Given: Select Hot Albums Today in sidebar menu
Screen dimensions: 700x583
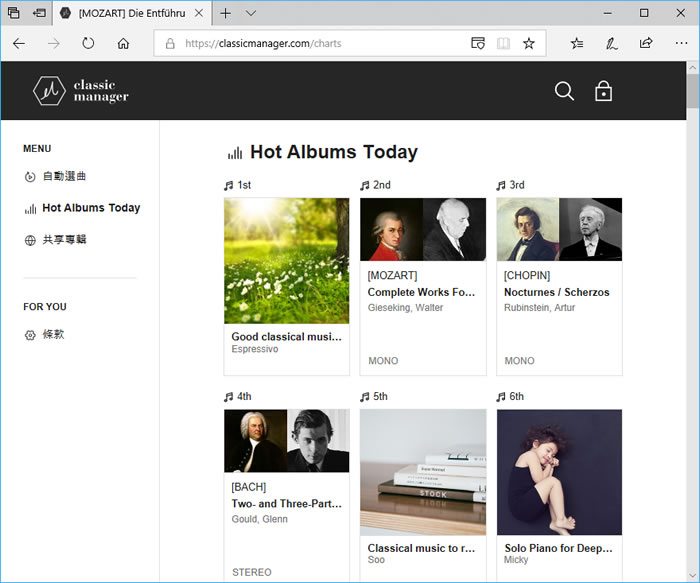Looking at the screenshot, I should pyautogui.click(x=90, y=208).
